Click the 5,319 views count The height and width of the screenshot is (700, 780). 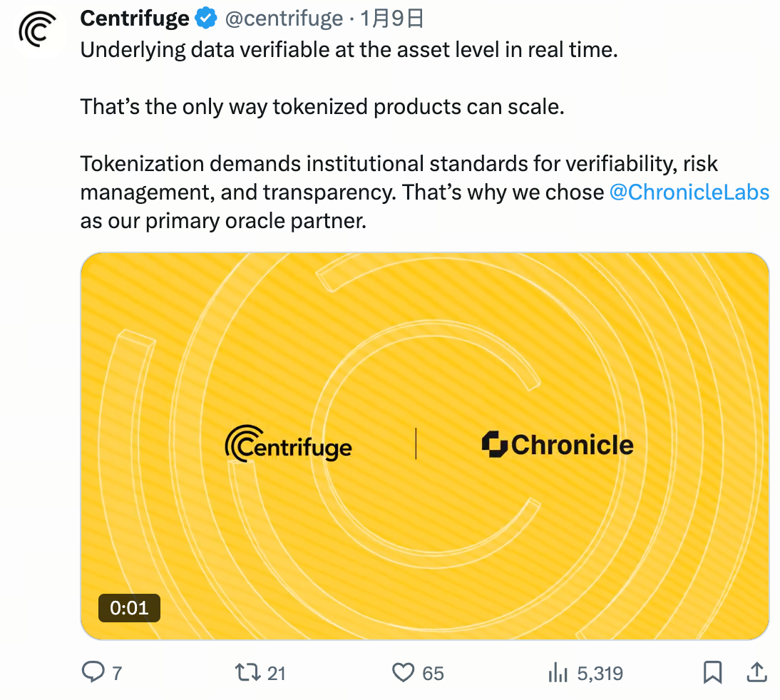[600, 673]
